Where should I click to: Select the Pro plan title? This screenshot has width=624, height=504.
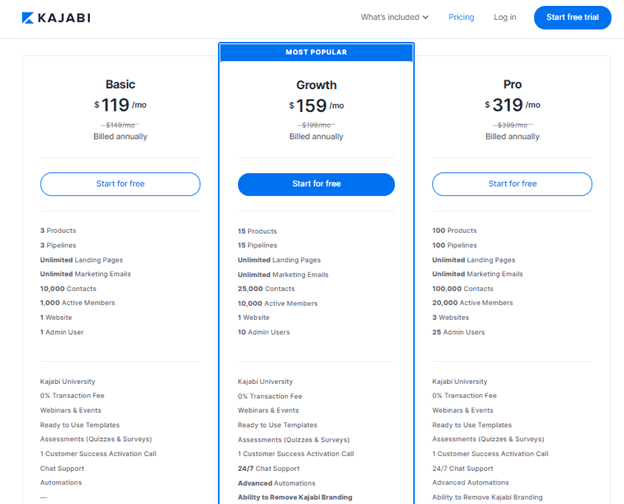click(512, 84)
